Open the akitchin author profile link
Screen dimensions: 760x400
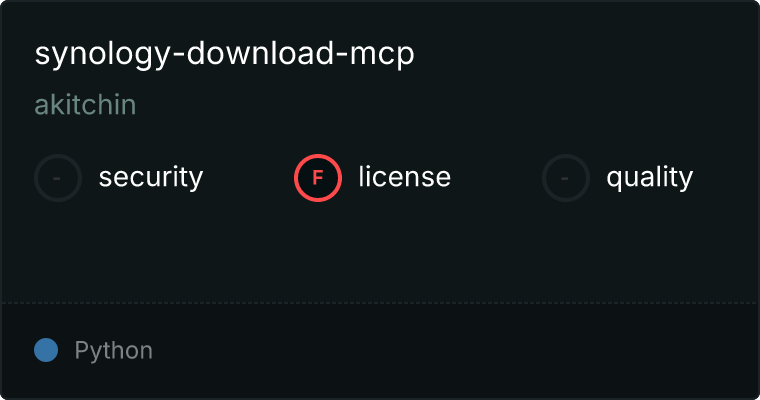tap(85, 105)
